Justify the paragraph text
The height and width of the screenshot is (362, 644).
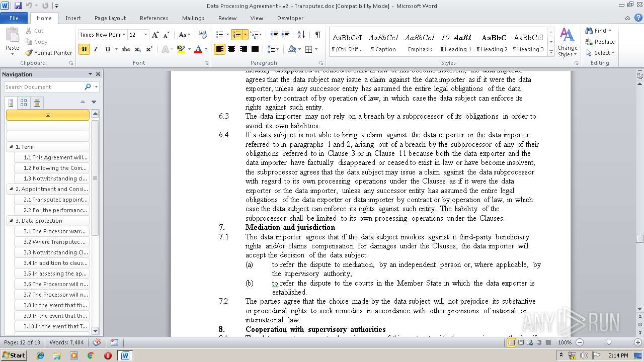coord(255,49)
